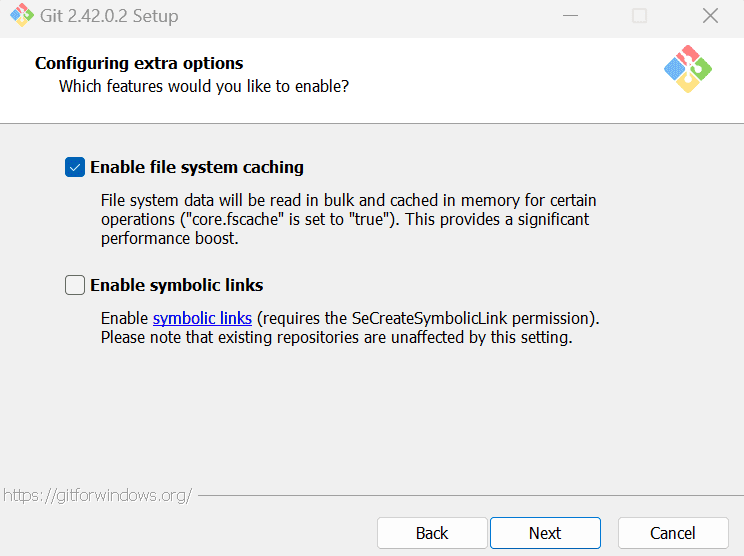
Task: Click the greyed-out maximize window button
Action: tap(639, 16)
